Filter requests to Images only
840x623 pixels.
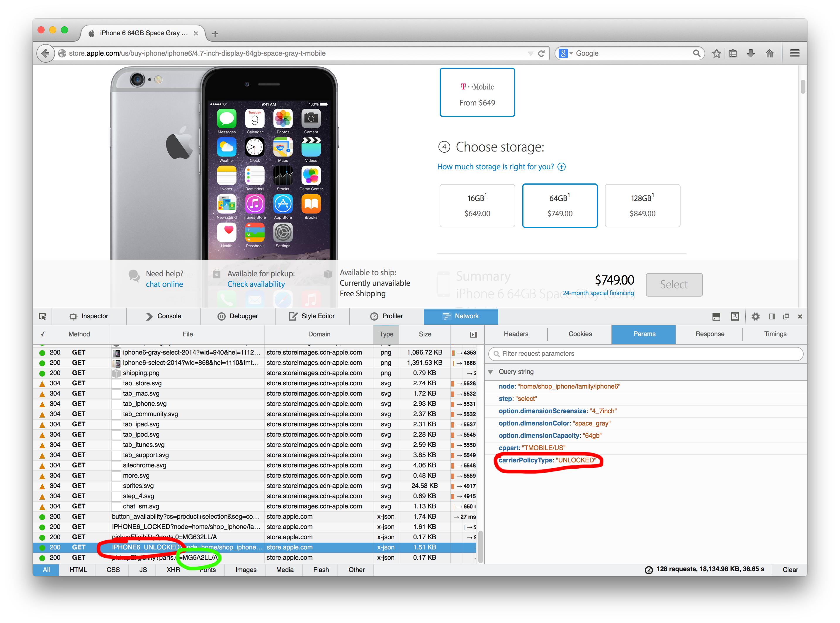pos(246,570)
